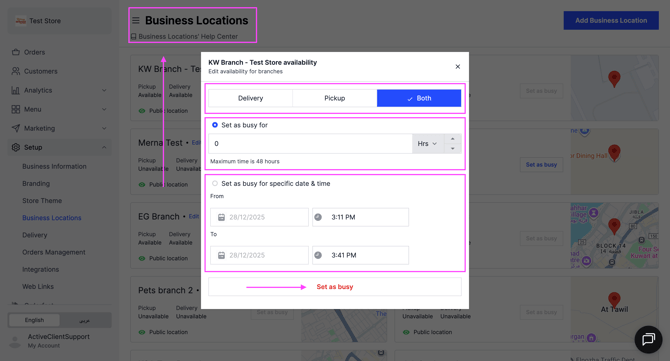Screen dimensions: 670x361
Task: Click Edit next to Merna Test
Action: (196, 143)
